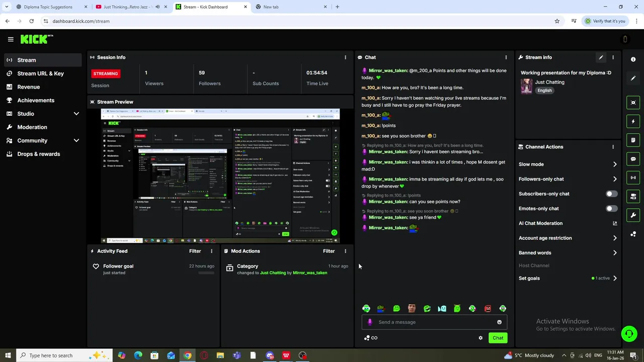Open Windows Start menu
The width and height of the screenshot is (644, 362).
8,355
